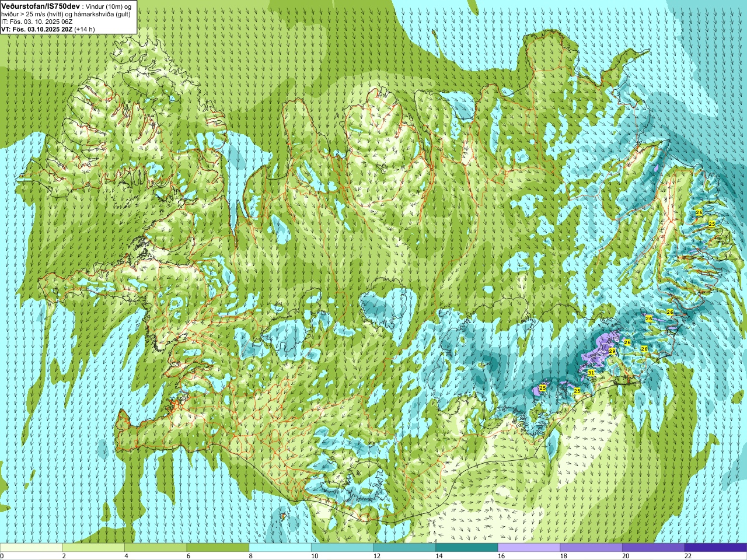
Task: Select the 18–20 m/s purple legend swatch
Action: (591, 547)
